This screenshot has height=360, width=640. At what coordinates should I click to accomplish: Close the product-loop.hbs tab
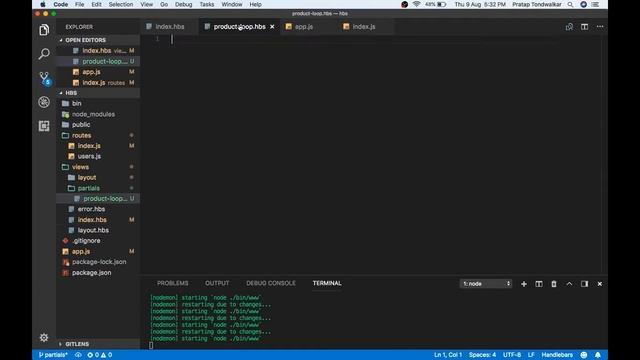click(x=272, y=27)
